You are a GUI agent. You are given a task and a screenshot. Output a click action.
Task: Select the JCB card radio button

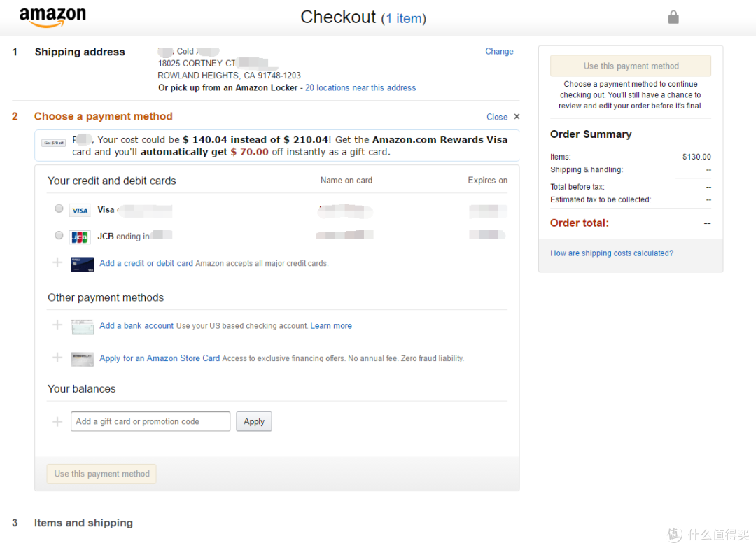(59, 235)
